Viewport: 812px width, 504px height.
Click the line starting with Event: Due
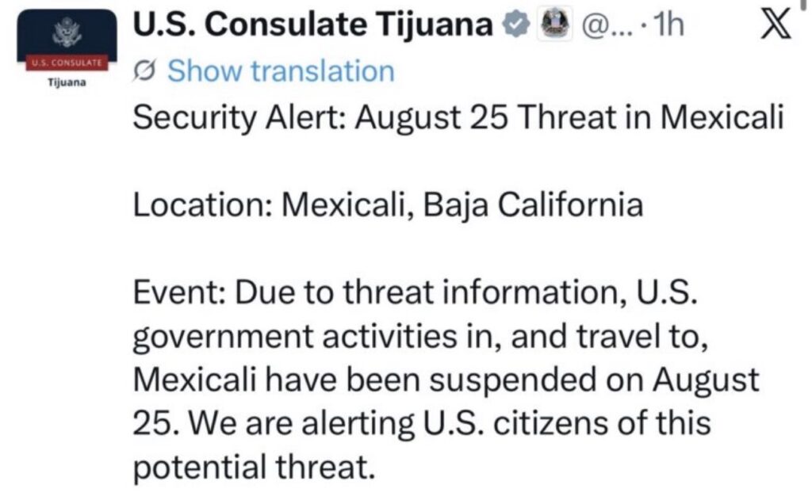(x=416, y=293)
